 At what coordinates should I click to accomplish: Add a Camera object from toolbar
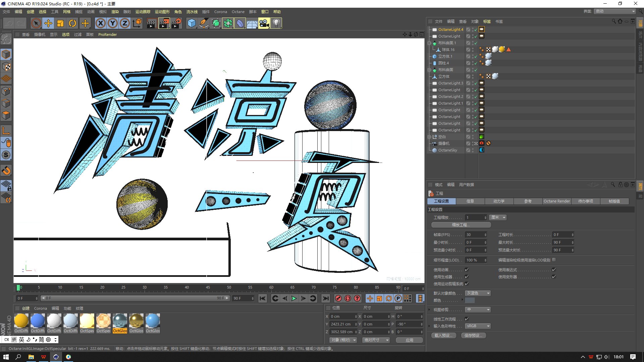[x=264, y=23]
